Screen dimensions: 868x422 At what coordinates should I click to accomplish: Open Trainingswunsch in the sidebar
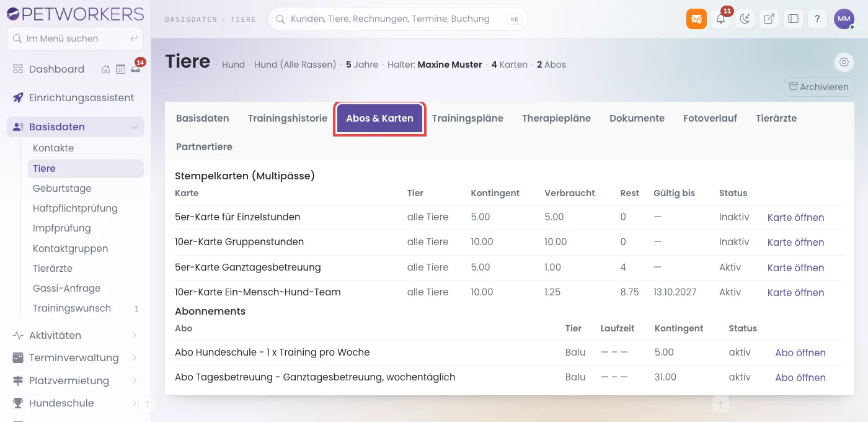(x=72, y=308)
